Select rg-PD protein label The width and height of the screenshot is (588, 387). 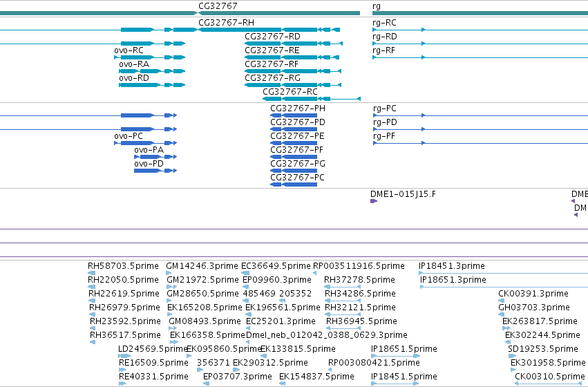(x=385, y=122)
